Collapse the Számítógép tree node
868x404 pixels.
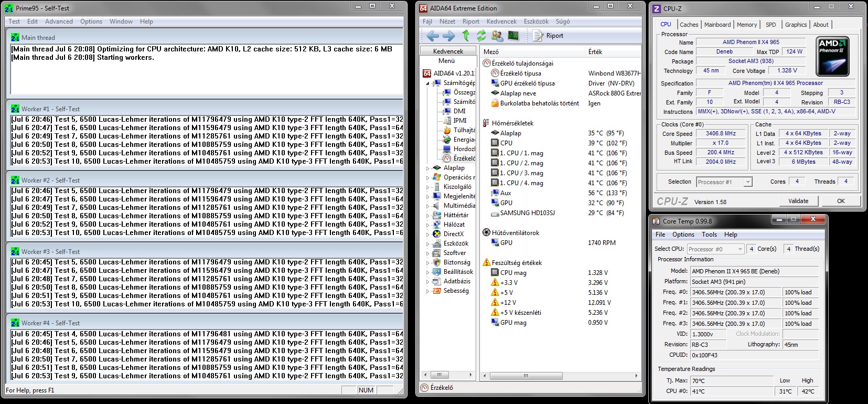click(427, 83)
